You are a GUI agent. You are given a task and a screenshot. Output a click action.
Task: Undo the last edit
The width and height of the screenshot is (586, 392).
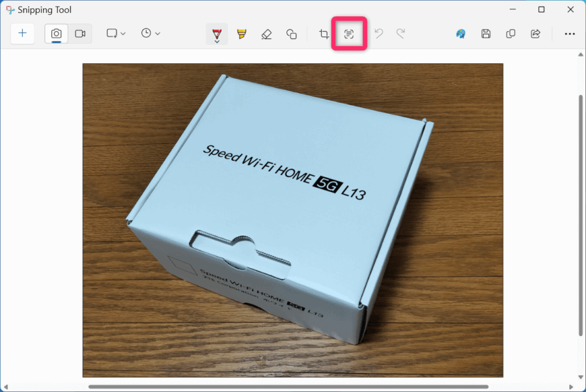click(378, 33)
